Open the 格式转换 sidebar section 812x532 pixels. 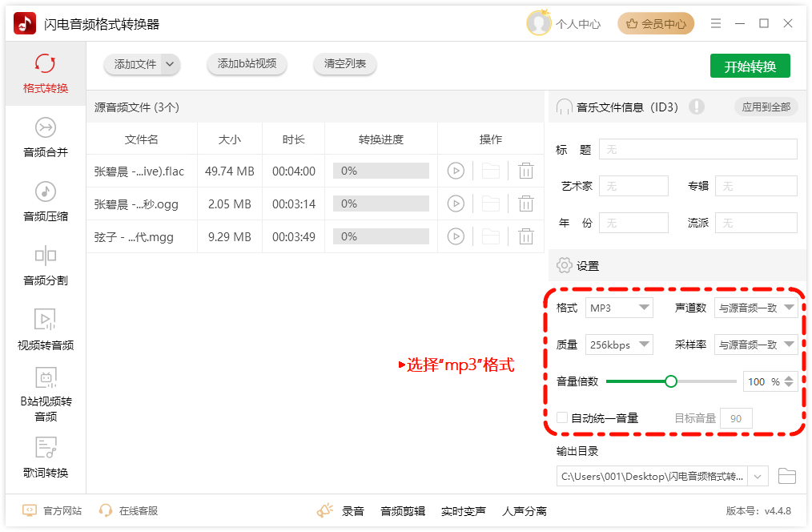[x=46, y=74]
